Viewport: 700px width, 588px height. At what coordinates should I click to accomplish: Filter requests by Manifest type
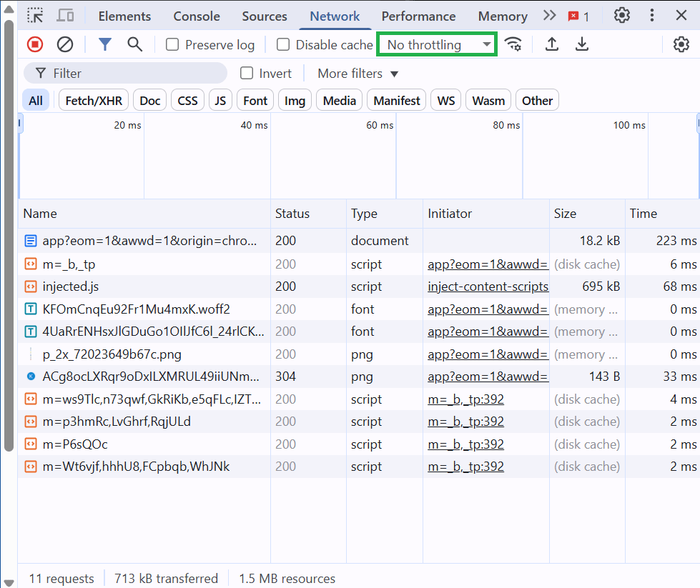pos(396,101)
